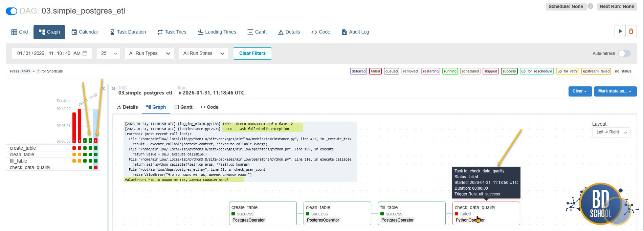The width and height of the screenshot is (644, 231).
Task: Select fill_table square in the highlighted run
Action: pyautogui.click(x=96, y=161)
